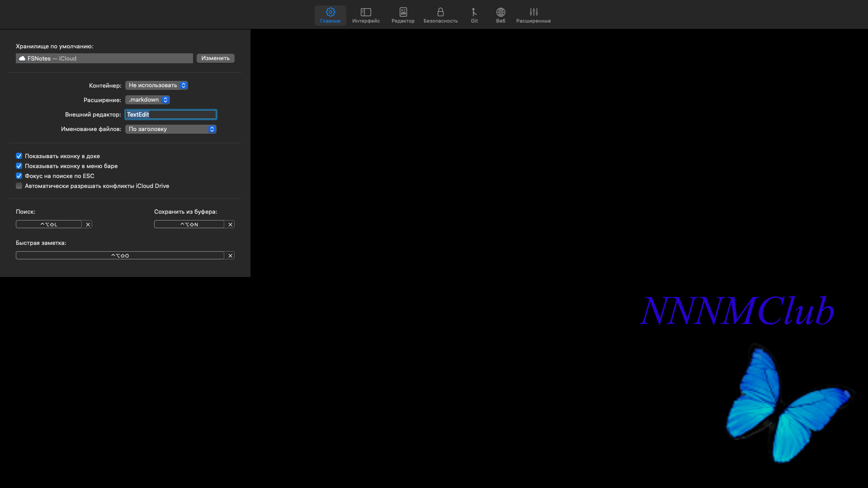Image resolution: width=868 pixels, height=488 pixels.
Task: Toggle Показывать иконку в меню баре
Action: tap(19, 166)
